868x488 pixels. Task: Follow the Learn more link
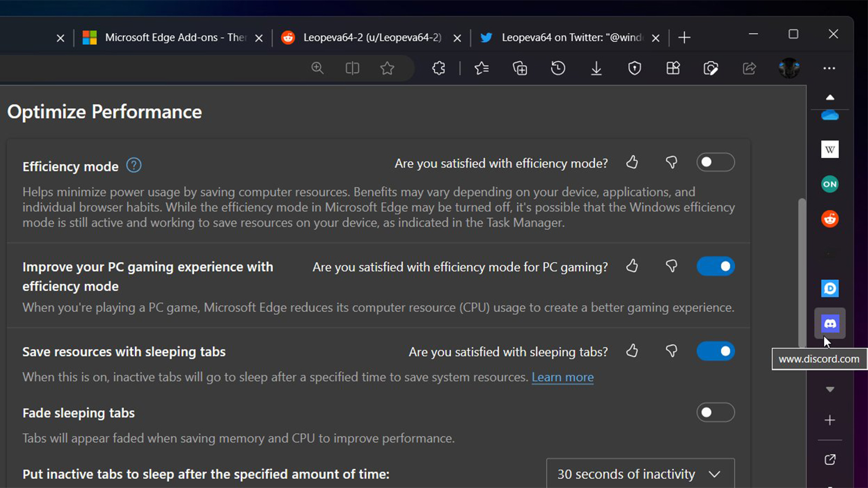[x=563, y=377]
